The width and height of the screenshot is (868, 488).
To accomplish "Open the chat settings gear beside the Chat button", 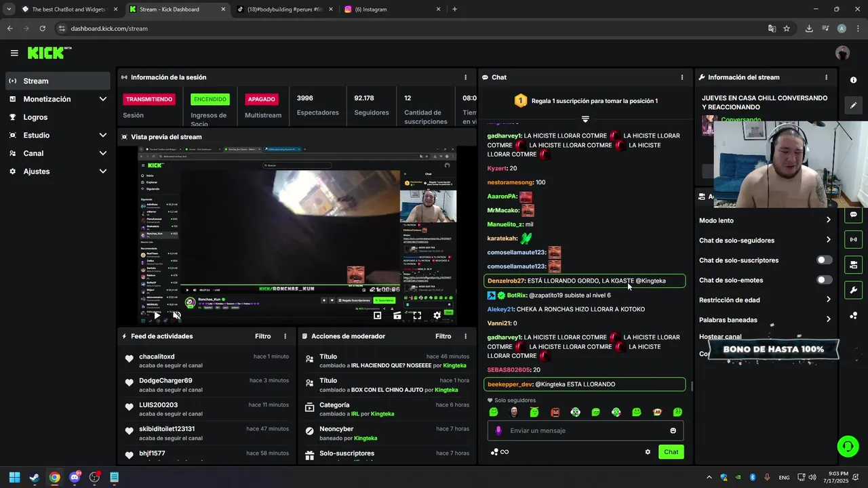I will point(648,452).
